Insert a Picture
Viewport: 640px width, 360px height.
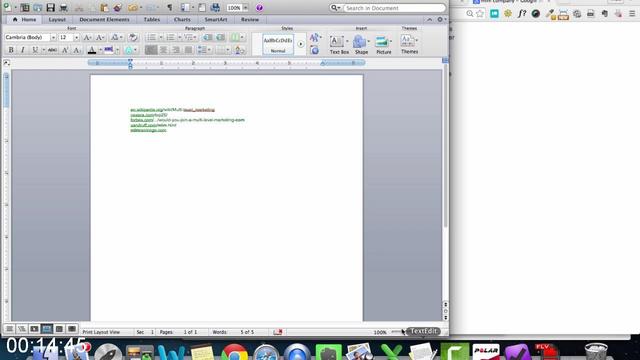[383, 44]
